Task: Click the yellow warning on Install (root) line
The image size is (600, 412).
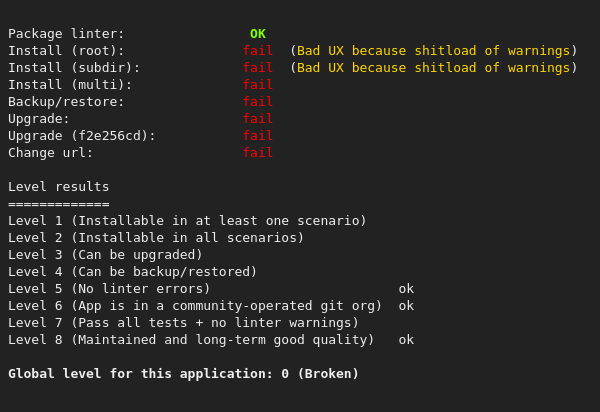Action: (x=433, y=51)
